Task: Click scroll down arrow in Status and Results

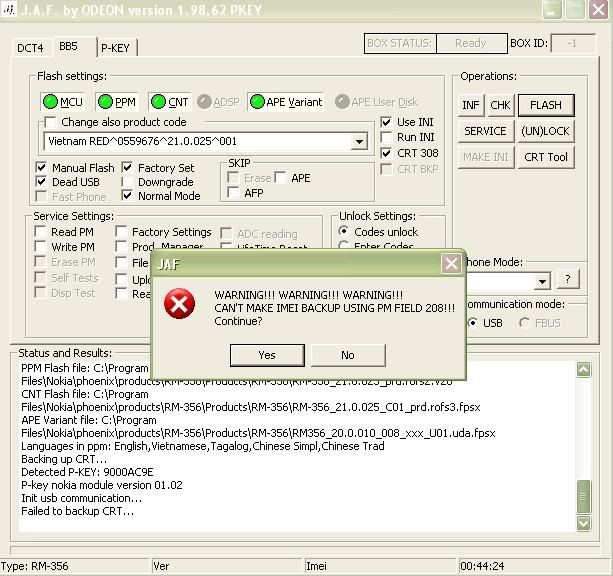Action: [583, 523]
